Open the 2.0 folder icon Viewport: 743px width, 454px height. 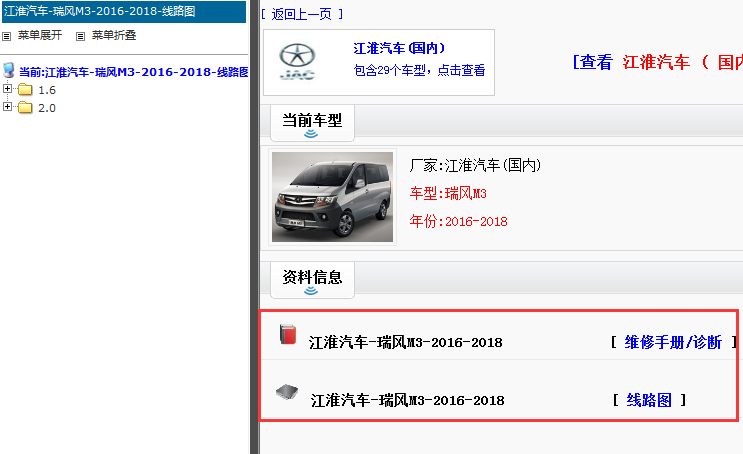25,108
